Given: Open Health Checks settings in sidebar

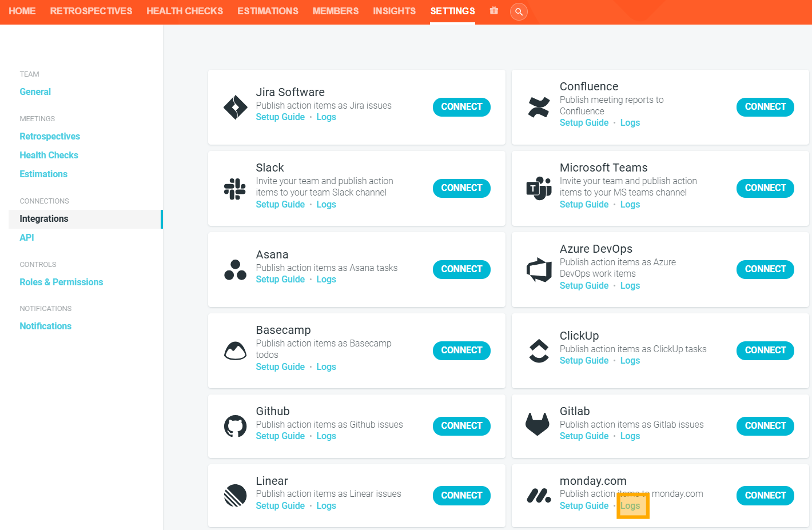Looking at the screenshot, I should click(49, 155).
